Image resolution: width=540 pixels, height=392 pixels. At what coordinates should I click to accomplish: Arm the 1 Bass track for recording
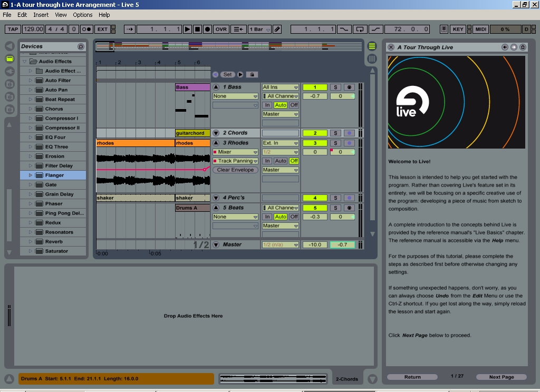pos(349,87)
